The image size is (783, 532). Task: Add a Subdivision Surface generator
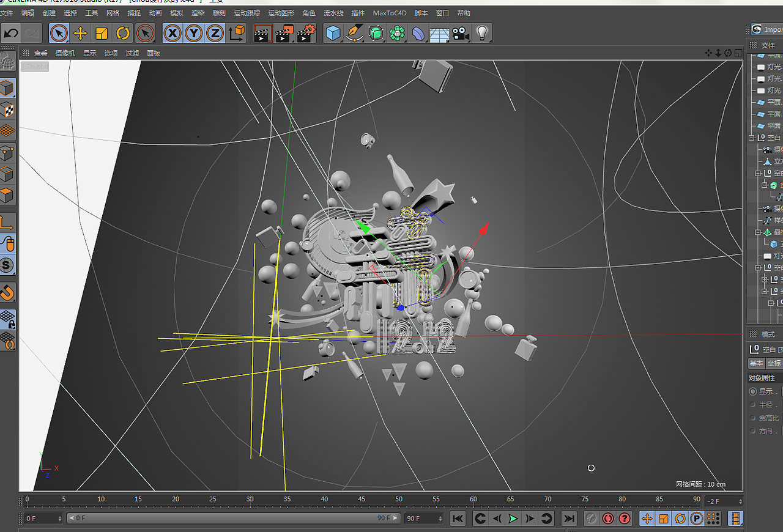[x=376, y=33]
